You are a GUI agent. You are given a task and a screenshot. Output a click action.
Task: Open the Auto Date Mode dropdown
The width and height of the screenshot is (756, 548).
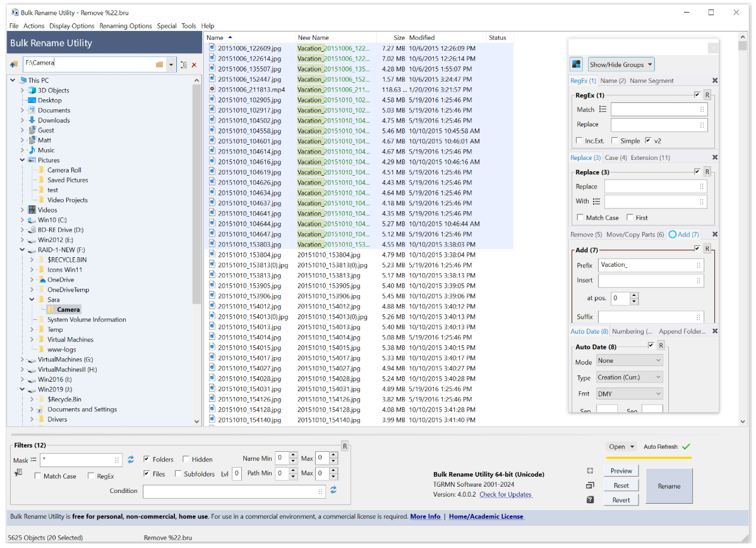point(629,360)
